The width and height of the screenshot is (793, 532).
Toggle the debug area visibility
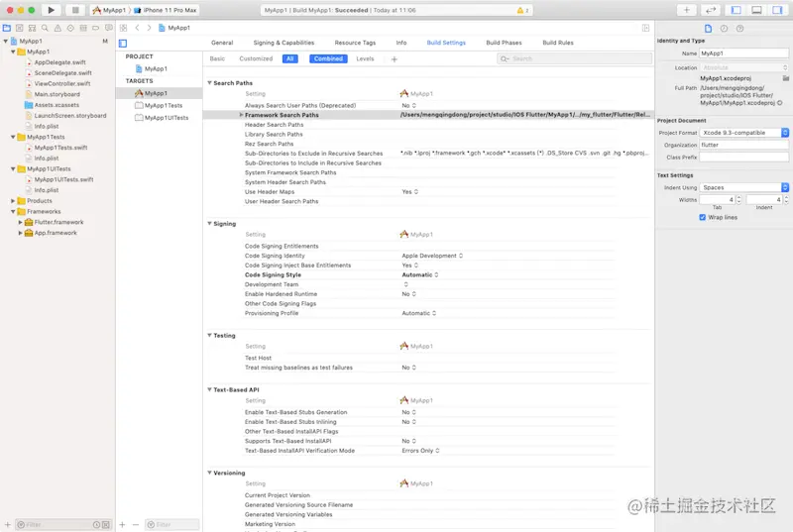click(x=756, y=10)
